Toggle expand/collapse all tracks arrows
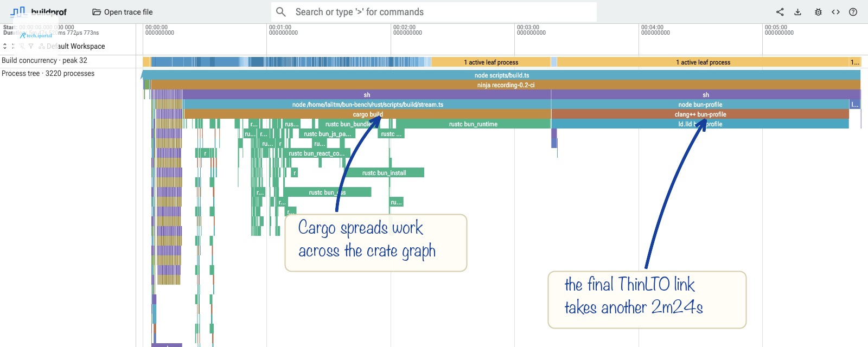The height and width of the screenshot is (347, 868). coord(5,46)
